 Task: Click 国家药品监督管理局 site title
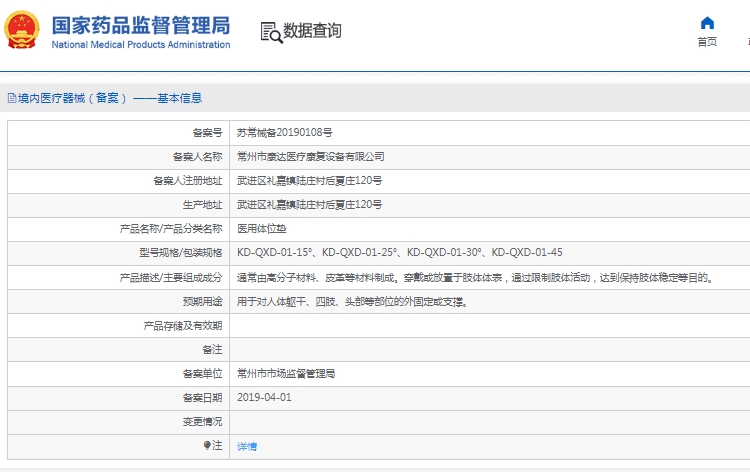[x=141, y=25]
